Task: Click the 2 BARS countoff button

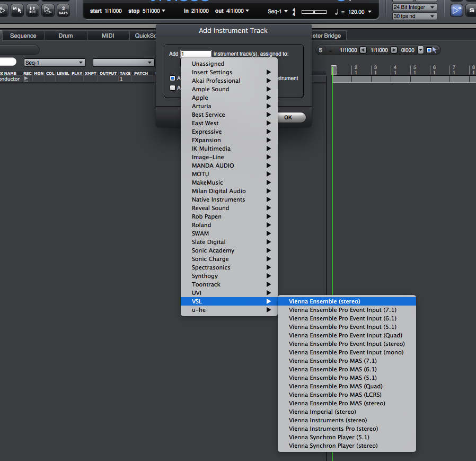Action: [63, 11]
